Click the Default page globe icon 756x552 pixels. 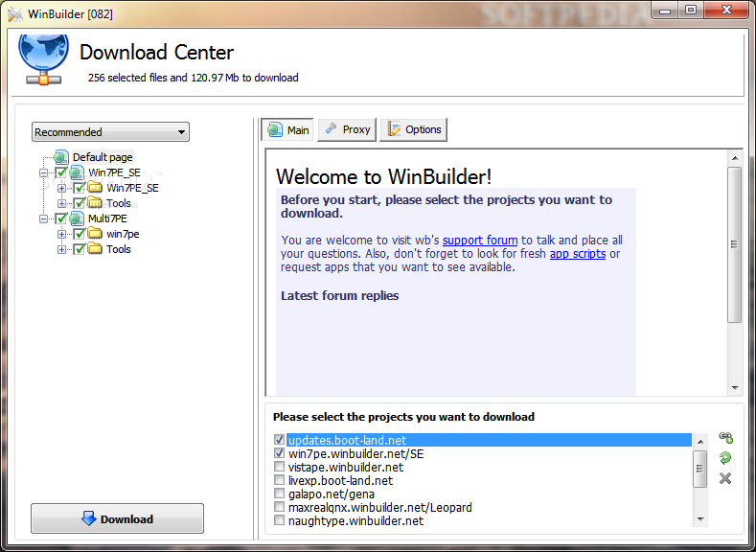pos(61,157)
